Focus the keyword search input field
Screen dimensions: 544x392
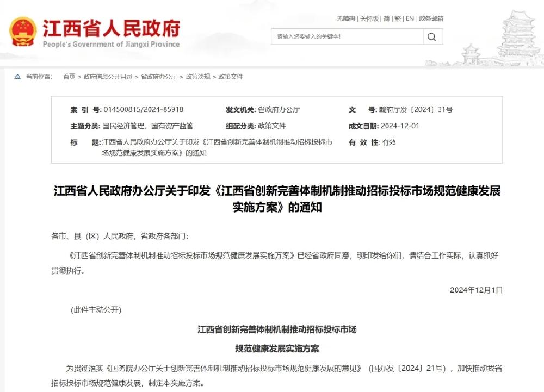pos(348,37)
